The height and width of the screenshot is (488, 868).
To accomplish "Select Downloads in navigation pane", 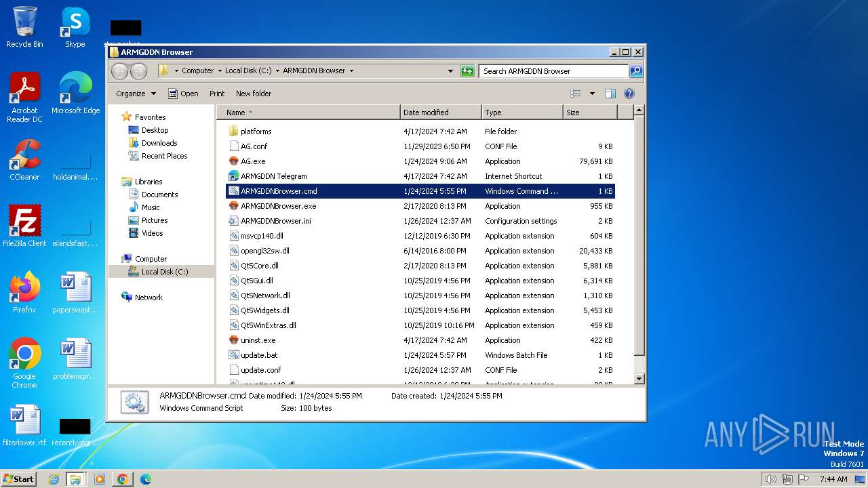I will pyautogui.click(x=159, y=143).
